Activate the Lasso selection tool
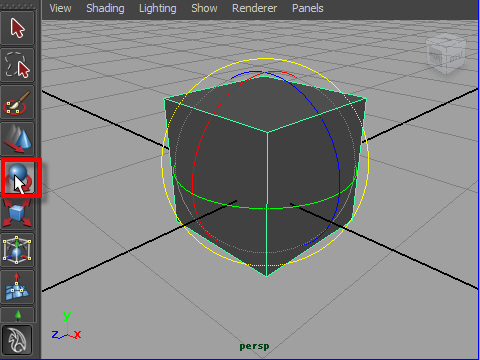This screenshot has width=480, height=360. (17, 65)
